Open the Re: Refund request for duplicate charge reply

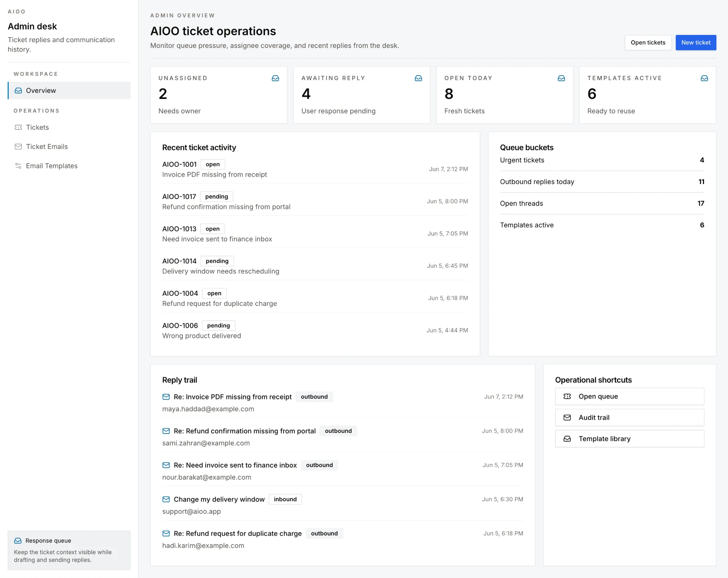point(238,534)
